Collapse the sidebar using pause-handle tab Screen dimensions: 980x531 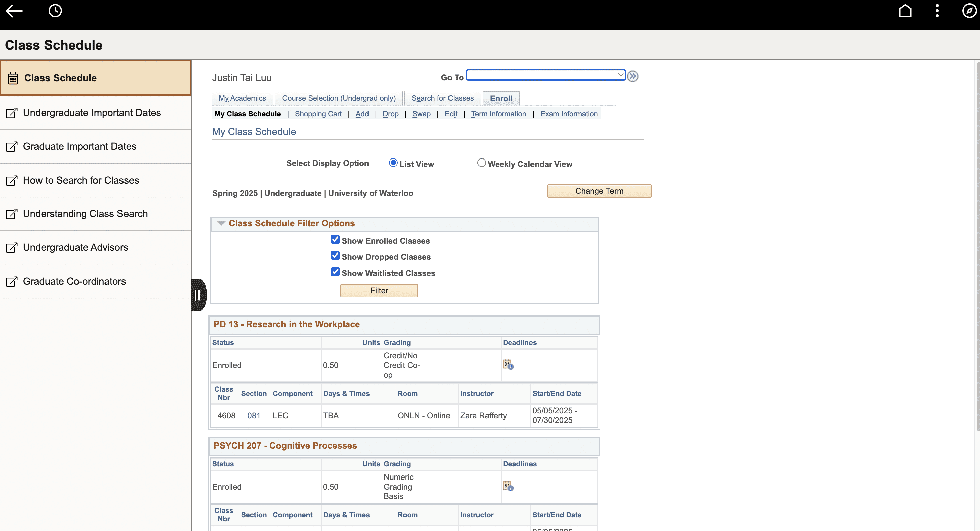198,295
